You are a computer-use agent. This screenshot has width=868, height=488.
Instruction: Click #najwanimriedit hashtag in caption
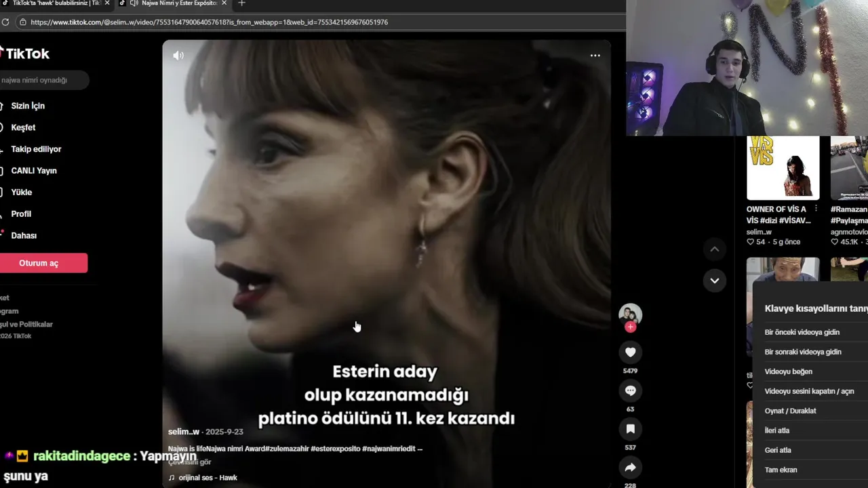click(x=389, y=449)
